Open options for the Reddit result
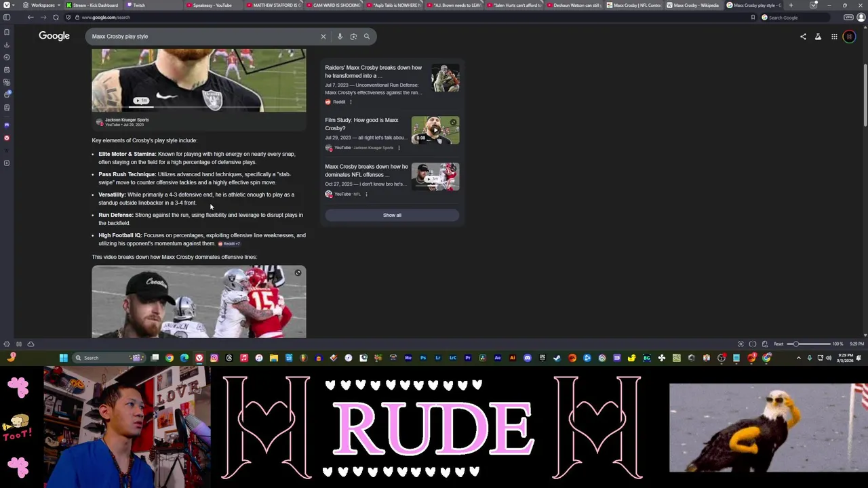 [x=351, y=102]
